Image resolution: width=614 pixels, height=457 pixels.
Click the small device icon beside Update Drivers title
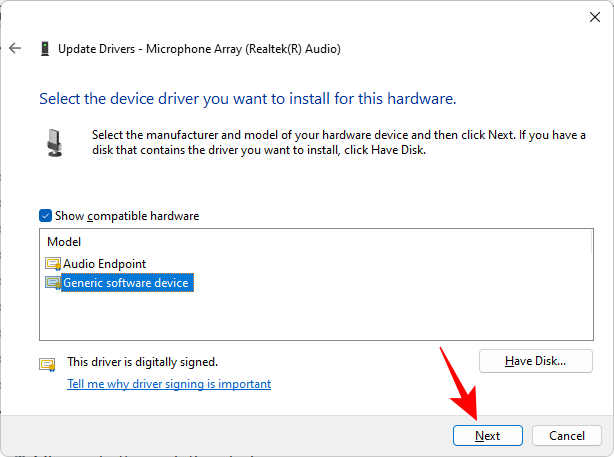pyautogui.click(x=45, y=48)
